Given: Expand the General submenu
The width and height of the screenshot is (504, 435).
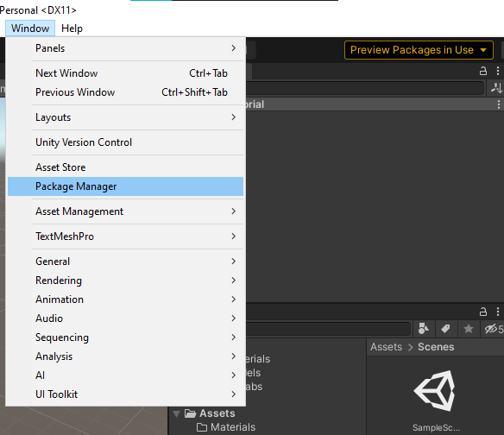Looking at the screenshot, I should tap(125, 262).
